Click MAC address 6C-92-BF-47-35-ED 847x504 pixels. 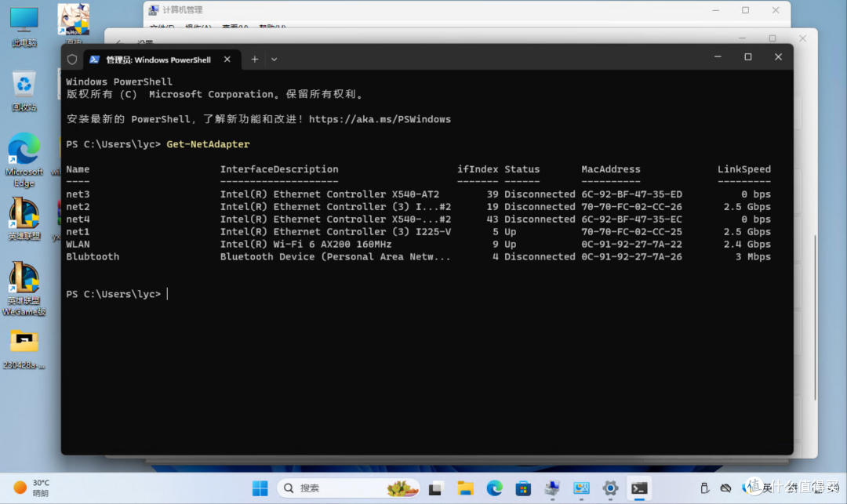(x=631, y=194)
